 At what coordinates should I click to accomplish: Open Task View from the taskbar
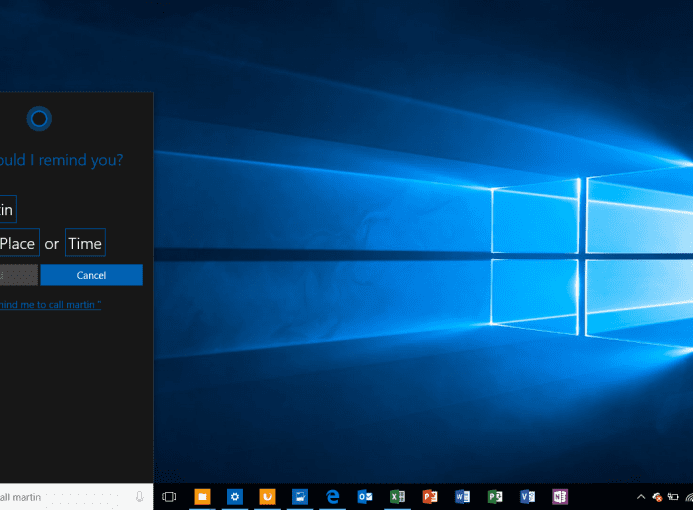(x=169, y=497)
